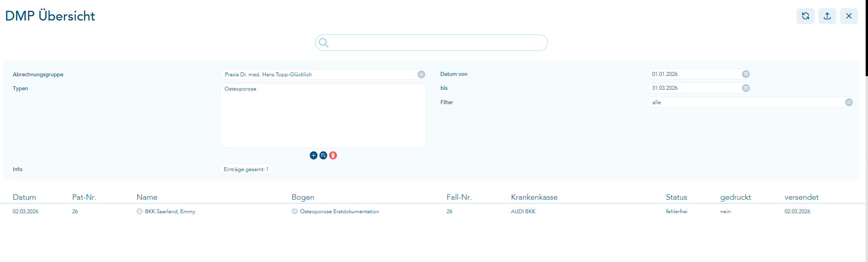Screen dimensions: 868x262
Task: Open the calendar for Datum von
Action: coord(745,74)
